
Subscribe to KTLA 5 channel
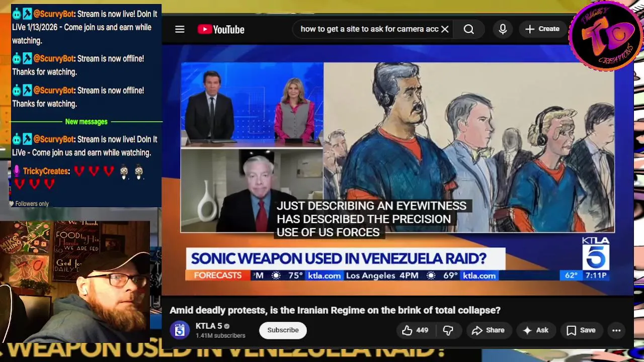283,330
